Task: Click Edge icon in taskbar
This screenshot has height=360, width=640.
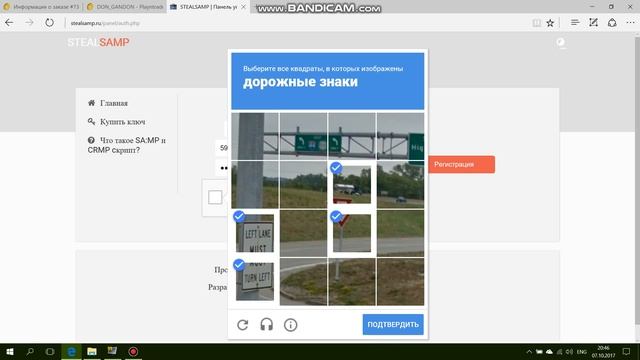Action: pos(71,351)
